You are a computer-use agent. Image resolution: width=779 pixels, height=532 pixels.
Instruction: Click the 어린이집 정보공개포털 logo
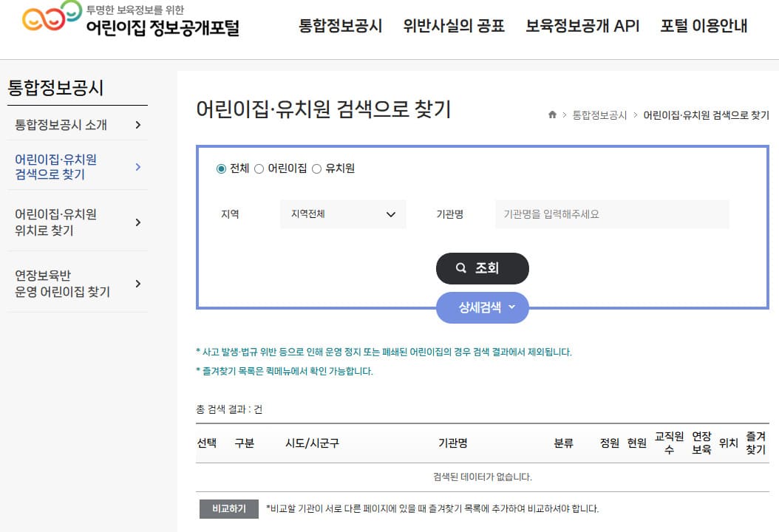point(111,22)
